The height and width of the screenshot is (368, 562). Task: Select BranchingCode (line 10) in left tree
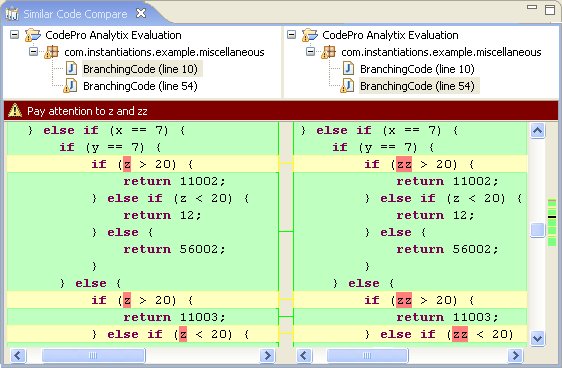pos(140,69)
